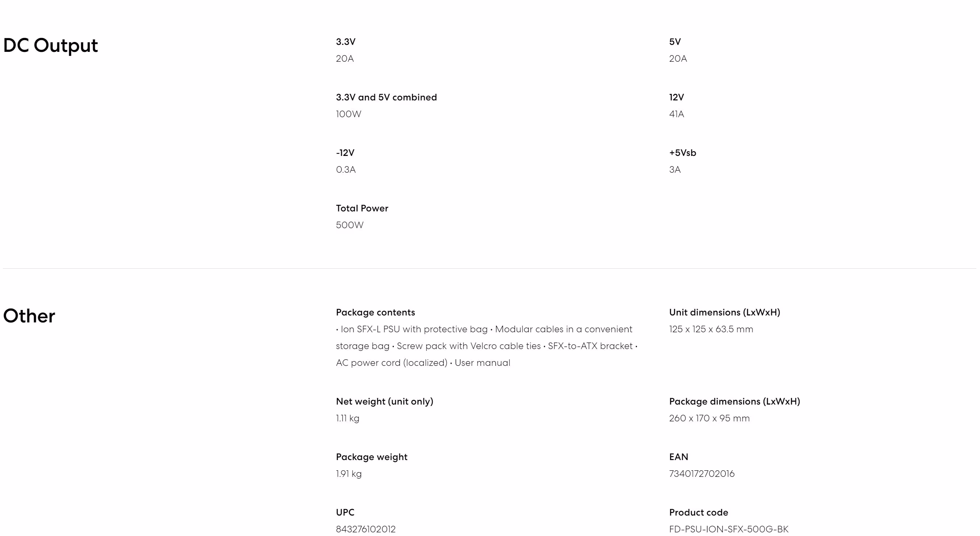The image size is (980, 536).
Task: Click product code FD-PSU-ION-SFX-500G-BK
Action: [729, 529]
